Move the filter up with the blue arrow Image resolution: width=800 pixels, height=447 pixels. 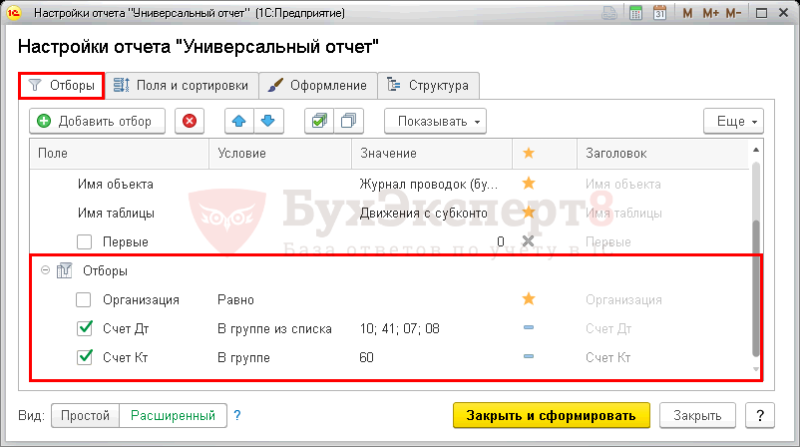coord(239,121)
